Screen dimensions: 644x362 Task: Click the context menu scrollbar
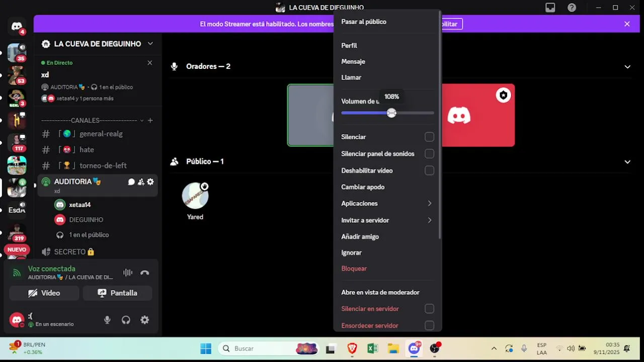(x=440, y=125)
